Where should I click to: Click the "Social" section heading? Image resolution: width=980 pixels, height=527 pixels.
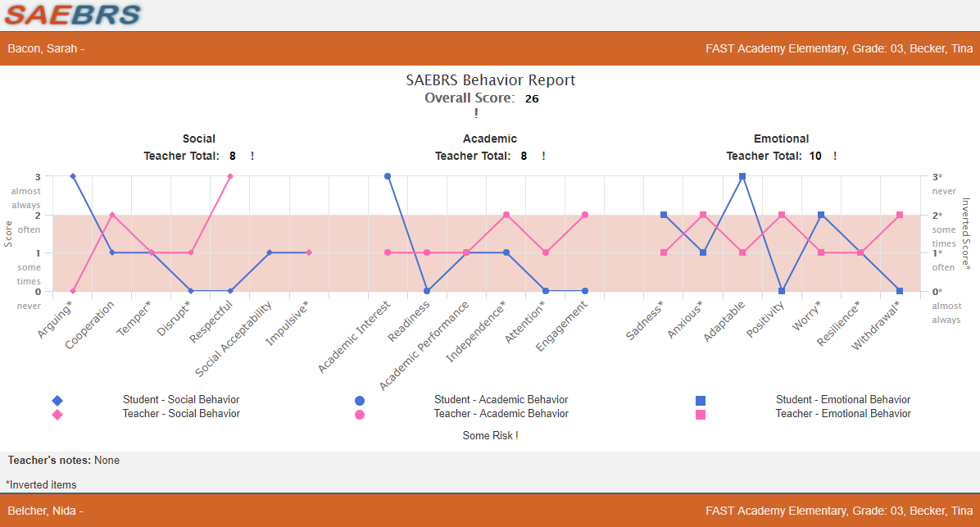pyautogui.click(x=199, y=139)
